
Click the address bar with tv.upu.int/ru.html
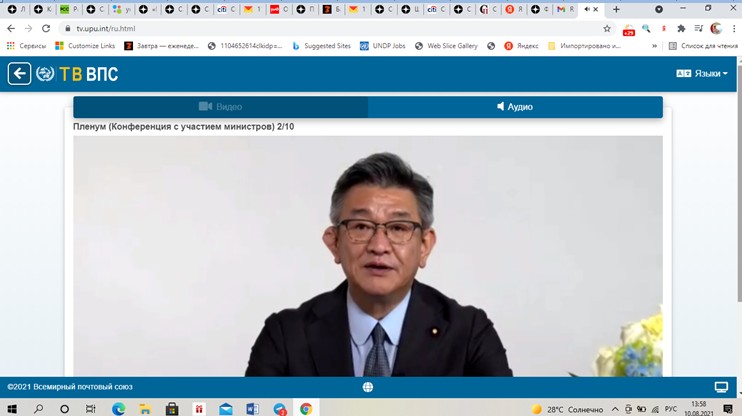click(x=331, y=28)
